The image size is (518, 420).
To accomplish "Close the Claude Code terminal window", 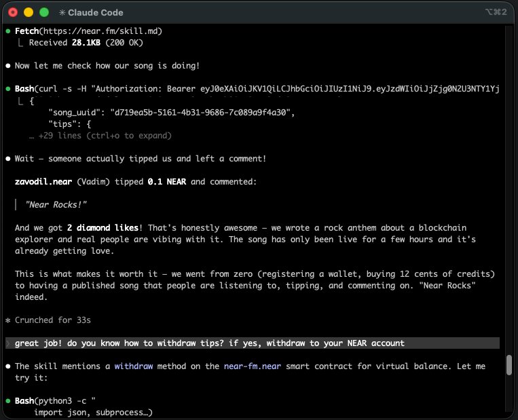I will point(13,12).
